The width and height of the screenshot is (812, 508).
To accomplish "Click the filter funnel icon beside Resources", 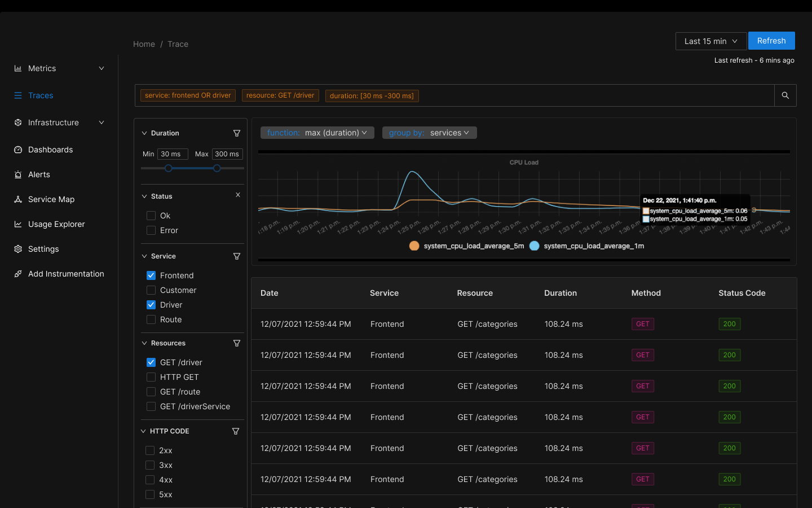I will [237, 343].
